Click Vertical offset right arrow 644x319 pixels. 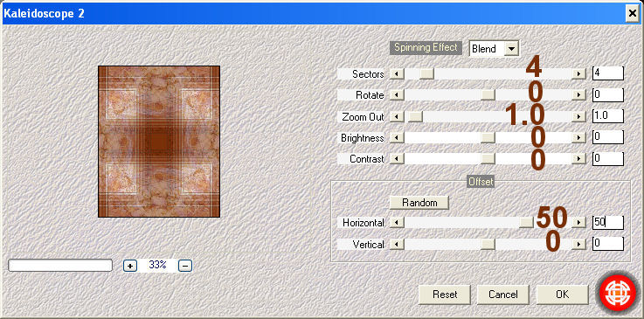578,245
